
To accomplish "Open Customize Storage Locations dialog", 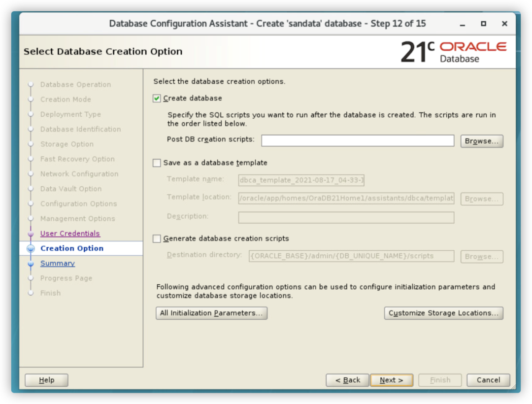I will (x=443, y=313).
